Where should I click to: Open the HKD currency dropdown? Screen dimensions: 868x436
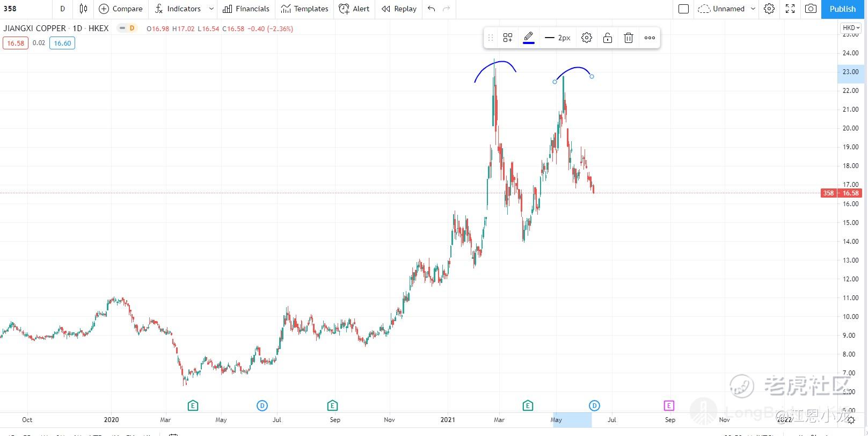point(851,28)
